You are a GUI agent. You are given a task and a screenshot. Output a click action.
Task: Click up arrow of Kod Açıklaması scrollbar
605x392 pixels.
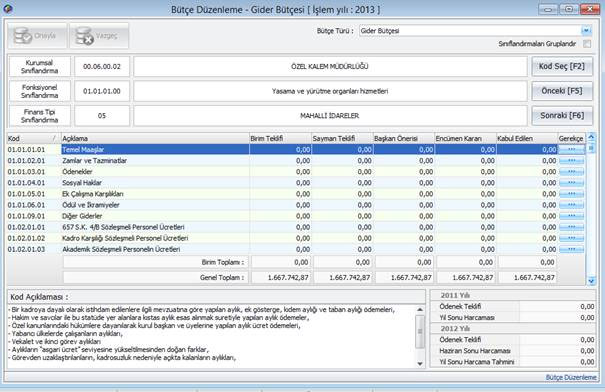coord(420,309)
